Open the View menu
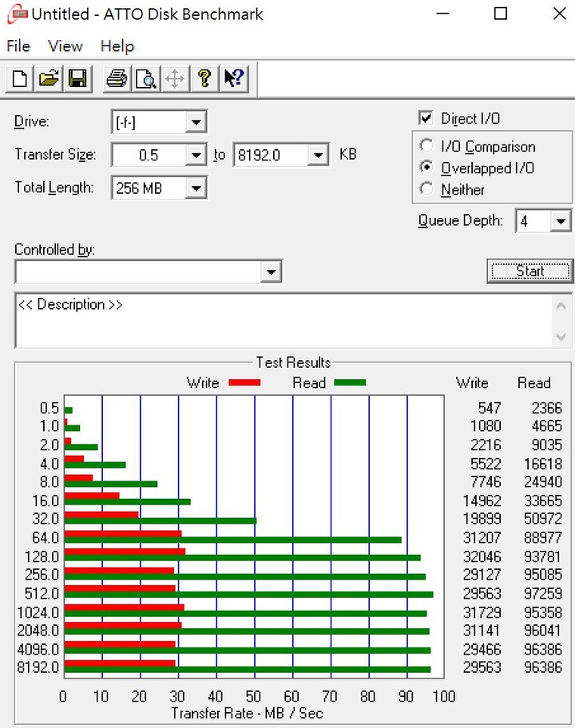The image size is (575, 728). tap(65, 46)
